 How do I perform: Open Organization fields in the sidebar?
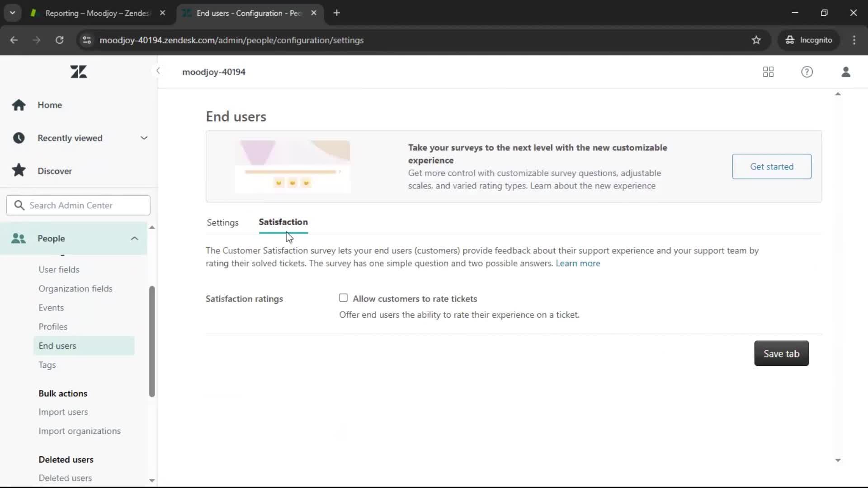pyautogui.click(x=75, y=289)
